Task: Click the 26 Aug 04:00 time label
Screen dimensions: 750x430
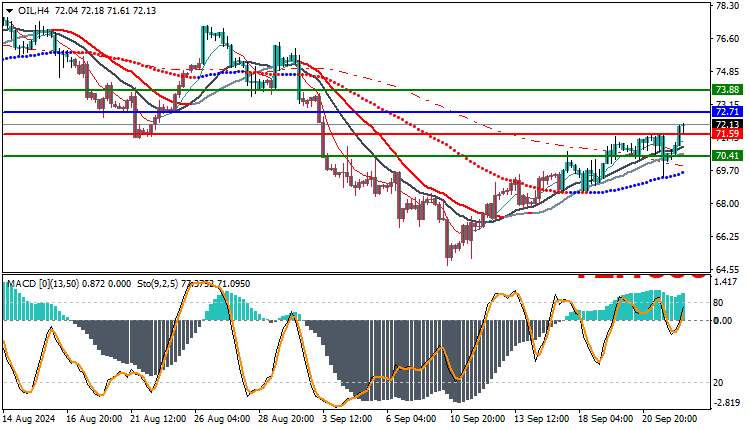Action: click(x=222, y=419)
